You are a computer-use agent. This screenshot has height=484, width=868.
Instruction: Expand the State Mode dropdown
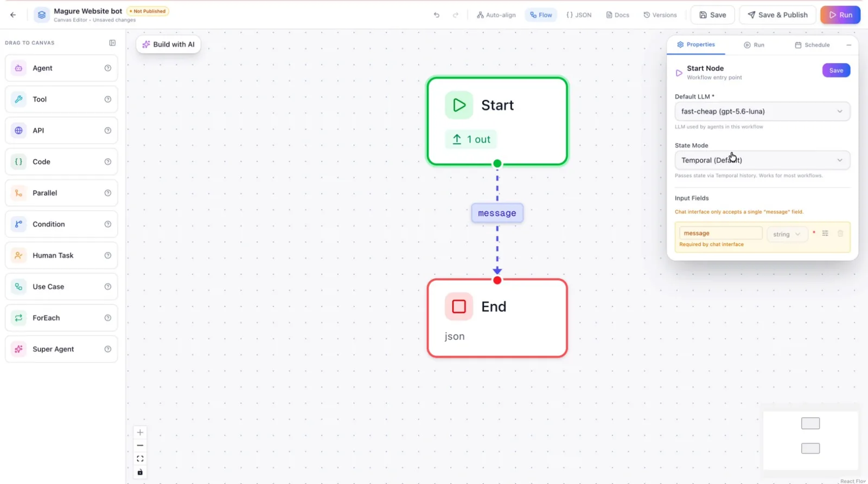(x=762, y=160)
